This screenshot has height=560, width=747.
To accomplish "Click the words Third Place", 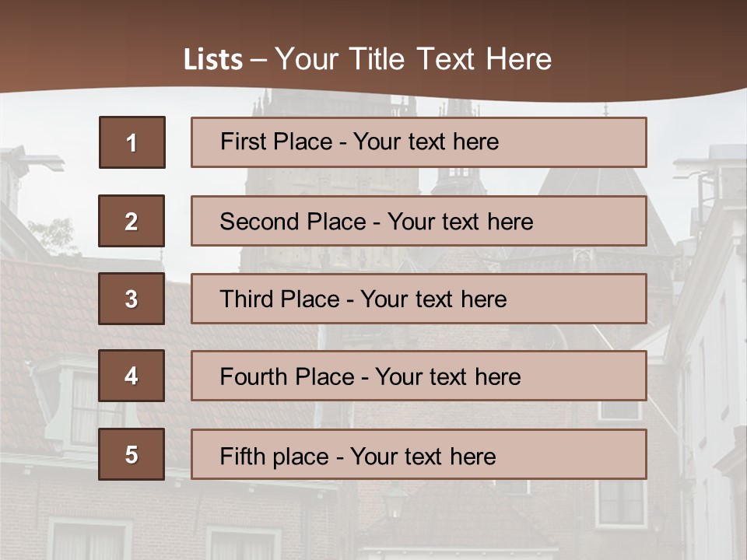I will coord(279,299).
